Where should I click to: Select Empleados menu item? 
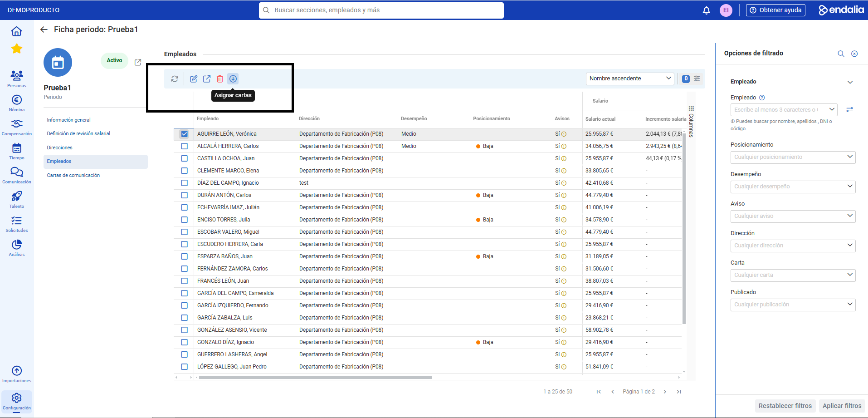pos(96,162)
